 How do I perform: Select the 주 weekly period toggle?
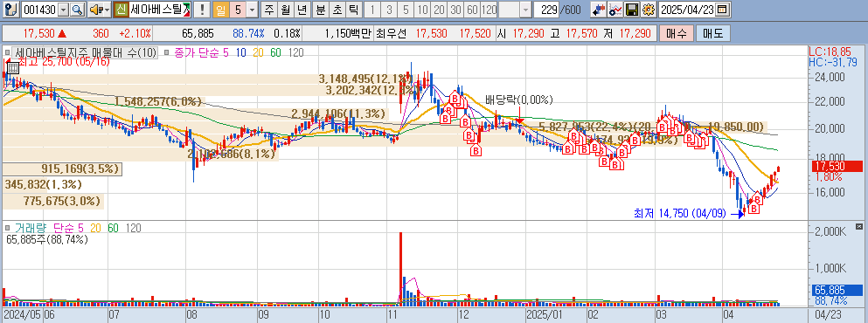click(x=268, y=10)
